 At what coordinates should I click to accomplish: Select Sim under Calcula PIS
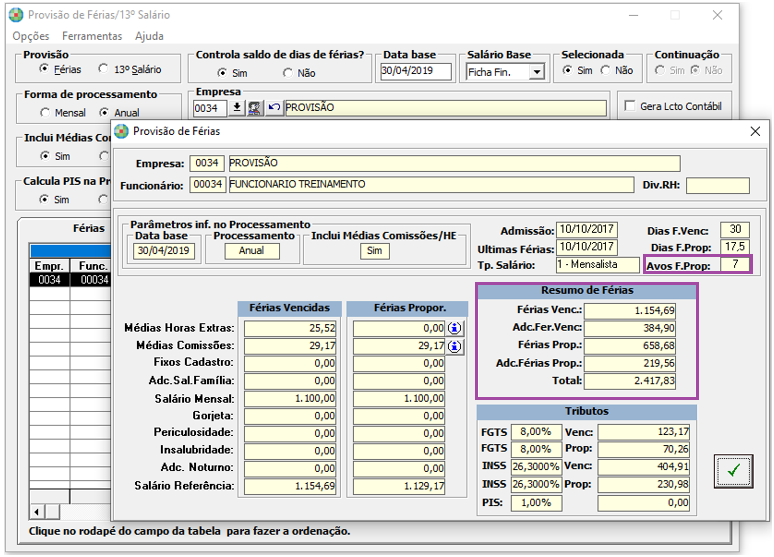pos(44,199)
